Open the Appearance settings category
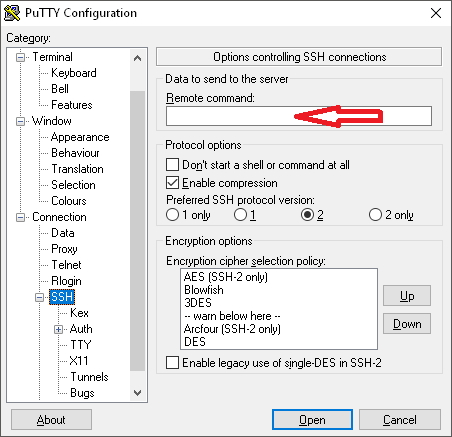Screen dimensions: 452x437 pos(80,137)
